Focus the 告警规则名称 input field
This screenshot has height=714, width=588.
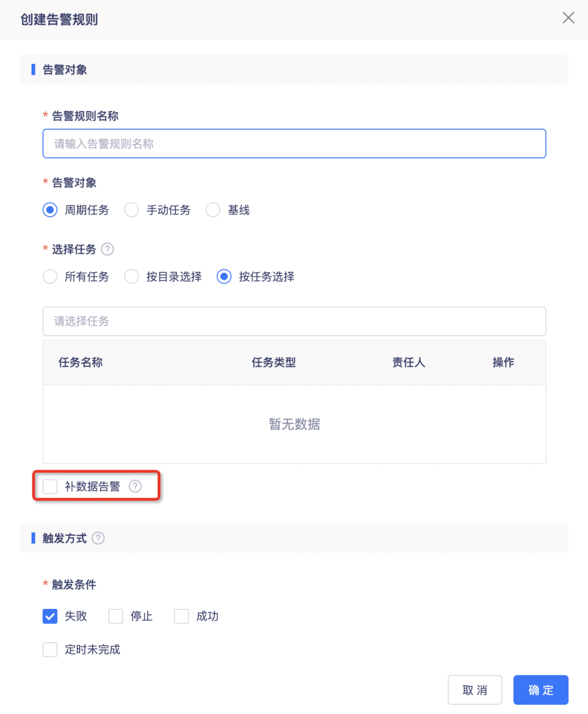[294, 144]
